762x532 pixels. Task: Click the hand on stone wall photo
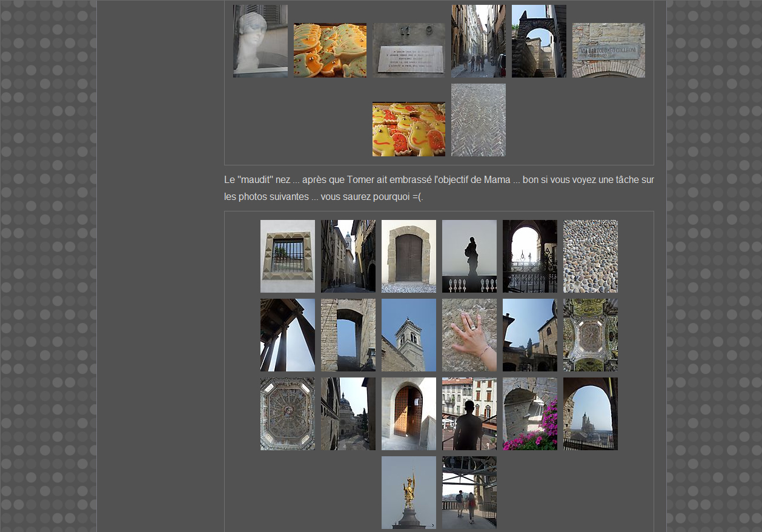click(469, 335)
